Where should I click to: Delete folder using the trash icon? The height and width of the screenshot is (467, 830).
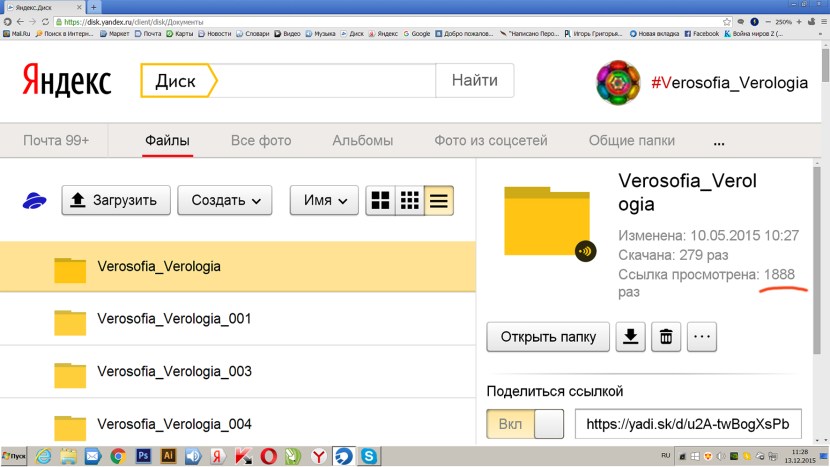click(665, 337)
